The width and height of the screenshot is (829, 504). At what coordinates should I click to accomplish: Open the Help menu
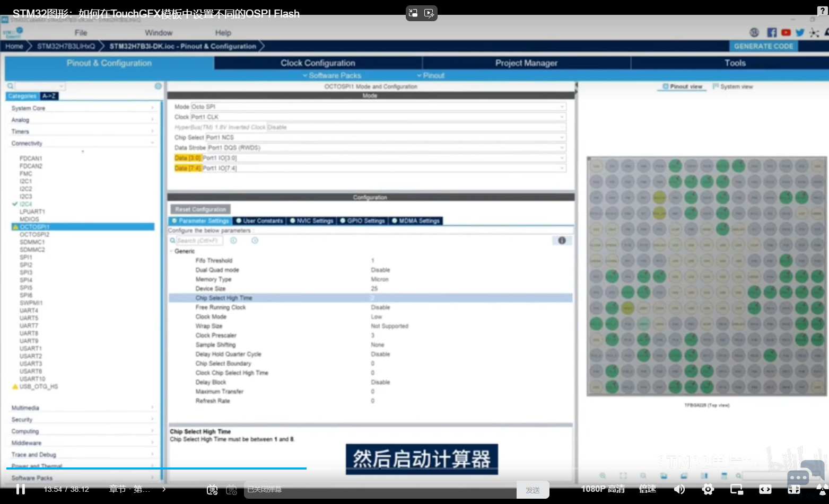pyautogui.click(x=223, y=32)
